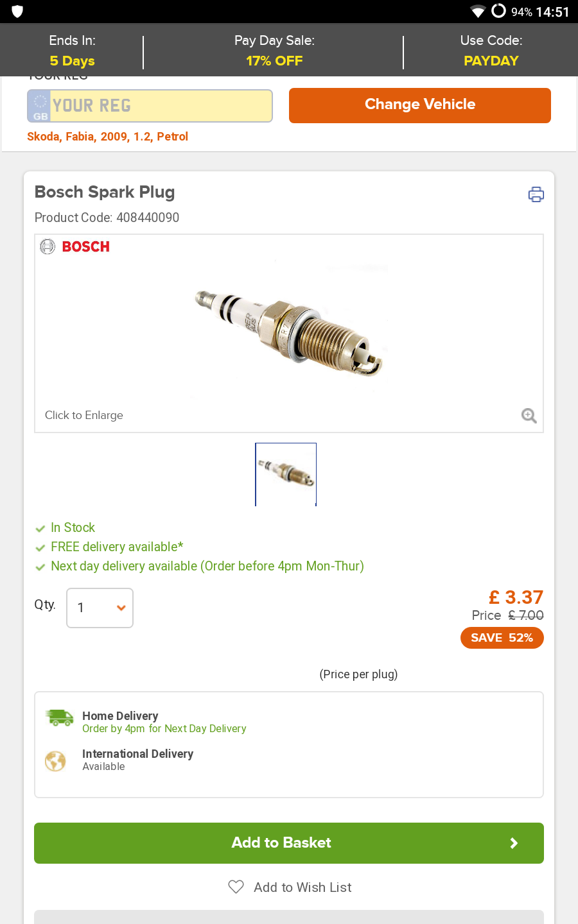This screenshot has width=578, height=924.
Task: Open the quantity dropdown
Action: (x=100, y=608)
